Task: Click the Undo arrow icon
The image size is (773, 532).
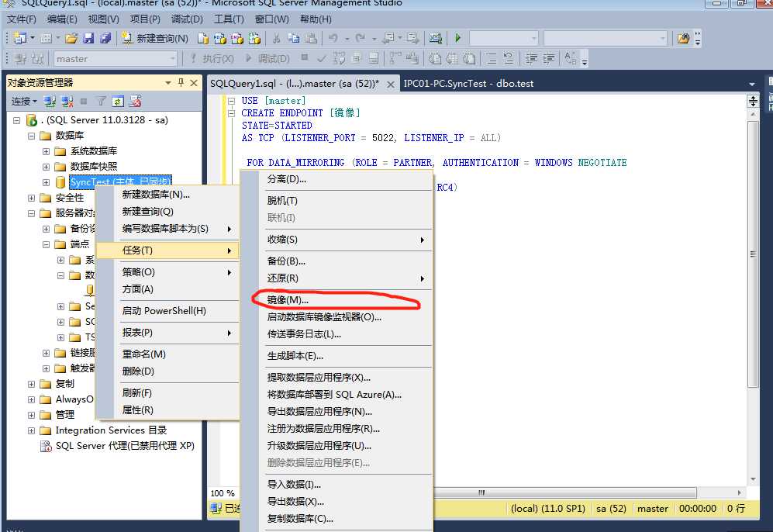Action: pyautogui.click(x=333, y=38)
